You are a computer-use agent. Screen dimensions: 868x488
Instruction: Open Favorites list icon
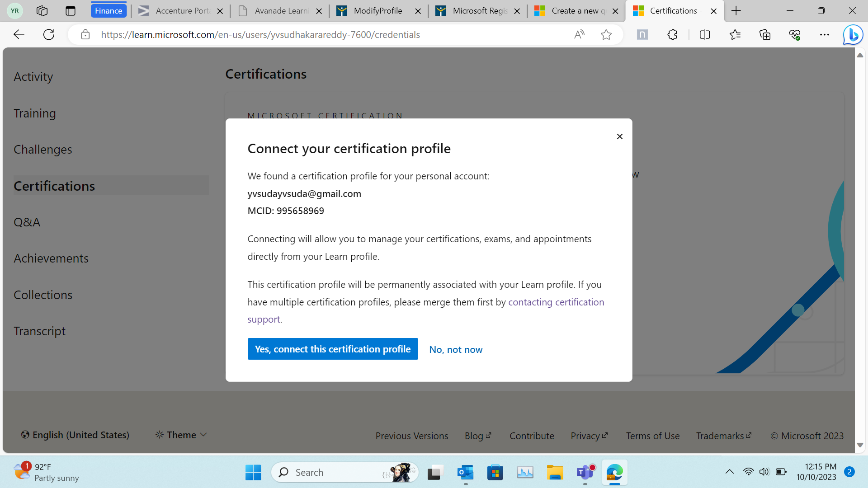click(x=735, y=35)
